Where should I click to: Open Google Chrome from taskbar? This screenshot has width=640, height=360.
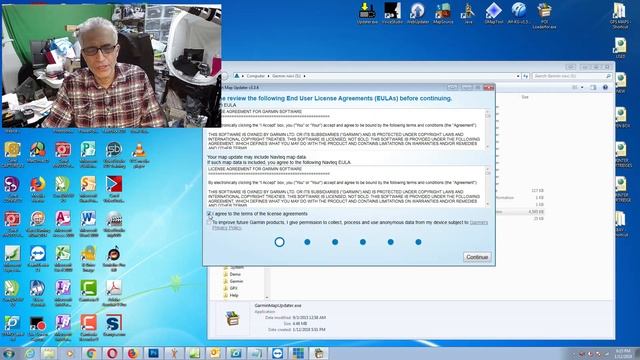point(91,353)
